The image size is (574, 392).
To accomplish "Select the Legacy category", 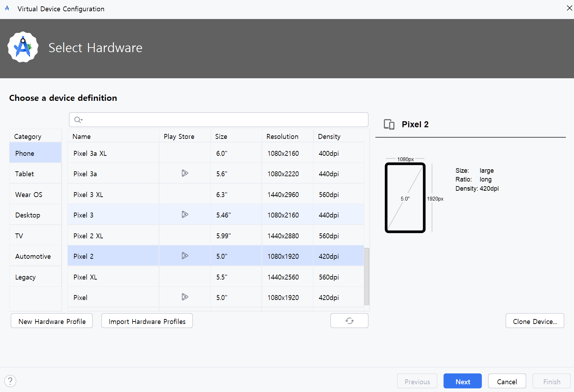I will [35, 277].
